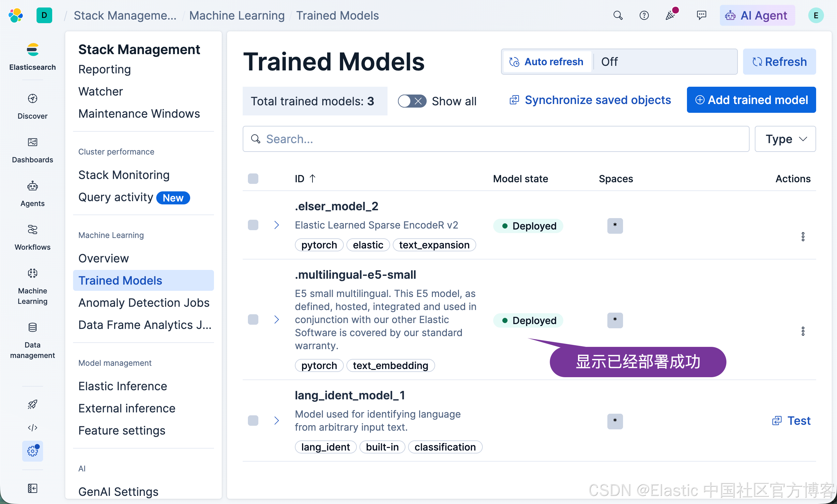Toggle the Show all switch
The height and width of the screenshot is (504, 837).
click(412, 101)
